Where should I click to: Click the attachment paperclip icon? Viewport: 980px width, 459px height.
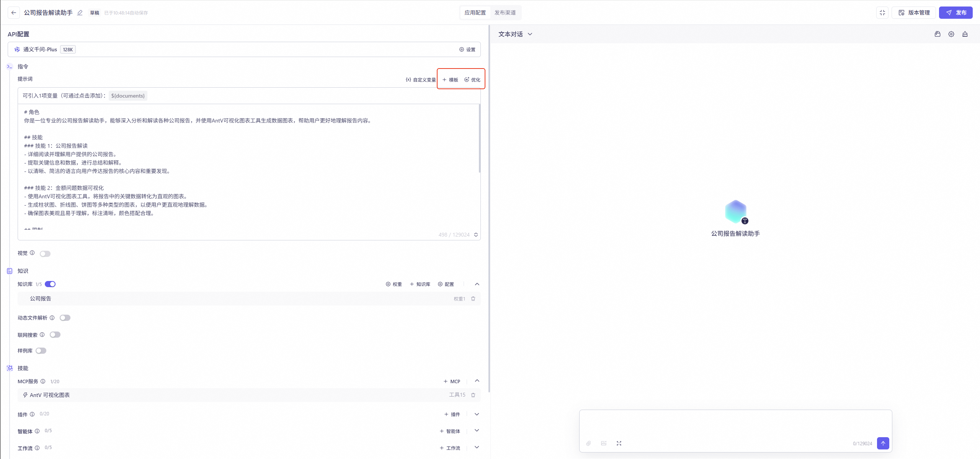588,443
